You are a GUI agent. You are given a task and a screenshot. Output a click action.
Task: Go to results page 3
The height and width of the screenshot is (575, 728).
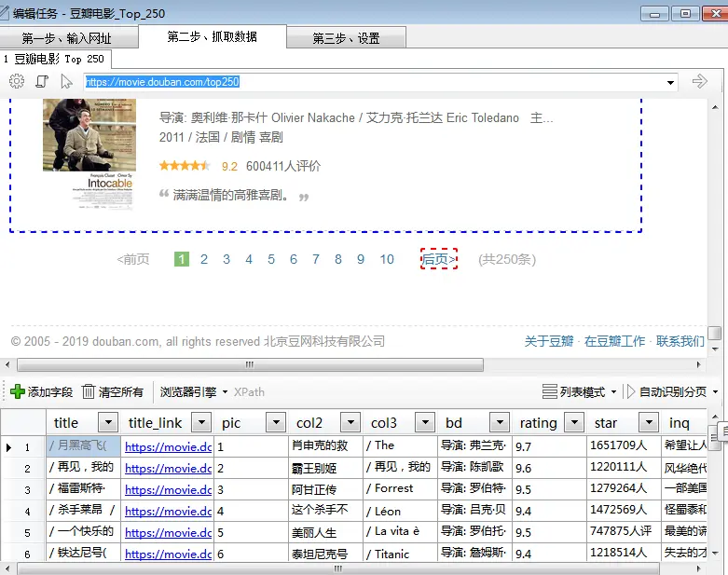(x=227, y=259)
